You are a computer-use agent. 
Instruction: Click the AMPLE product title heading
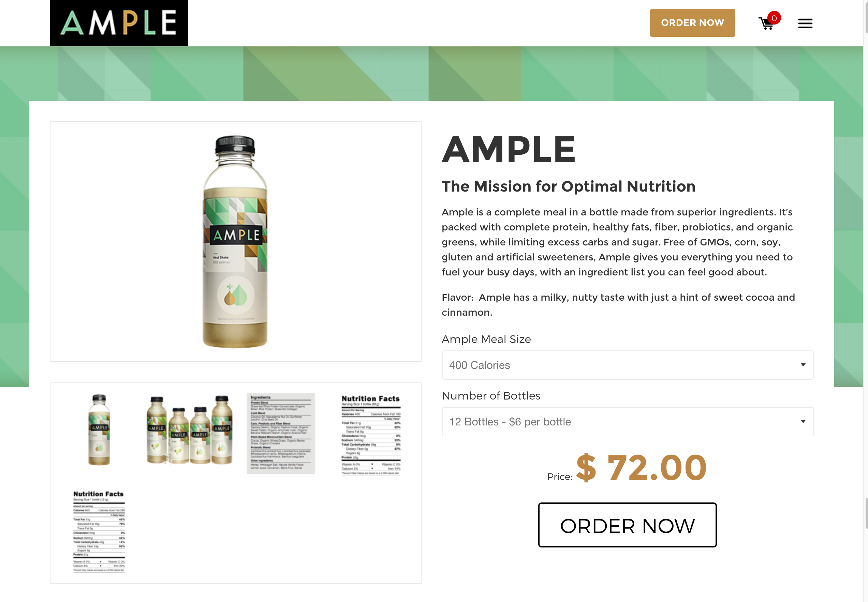pyautogui.click(x=509, y=149)
